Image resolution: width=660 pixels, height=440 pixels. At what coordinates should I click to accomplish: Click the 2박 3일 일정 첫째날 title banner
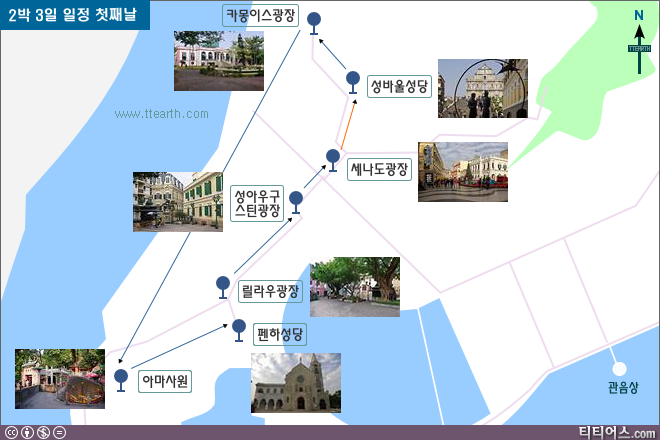point(75,15)
